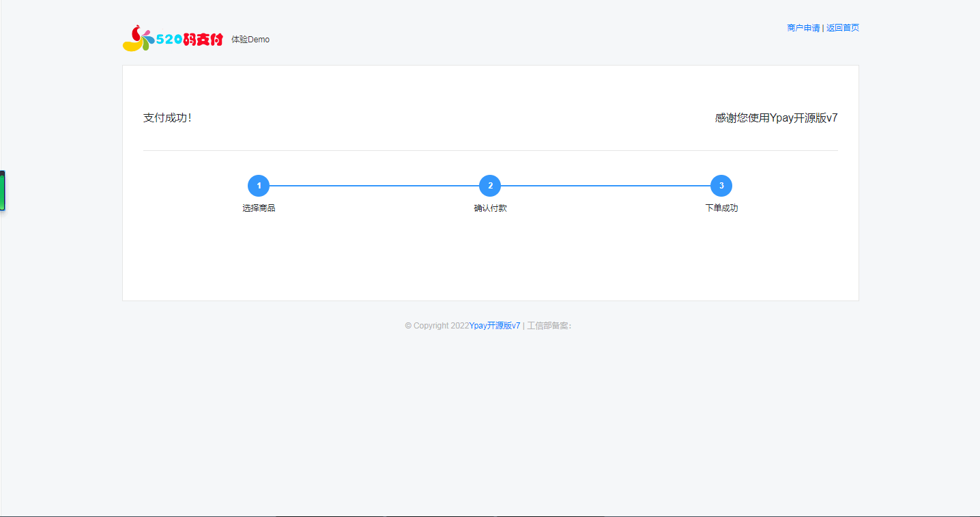This screenshot has height=517, width=980.
Task: Click the 520码支付 logo
Action: tap(173, 38)
